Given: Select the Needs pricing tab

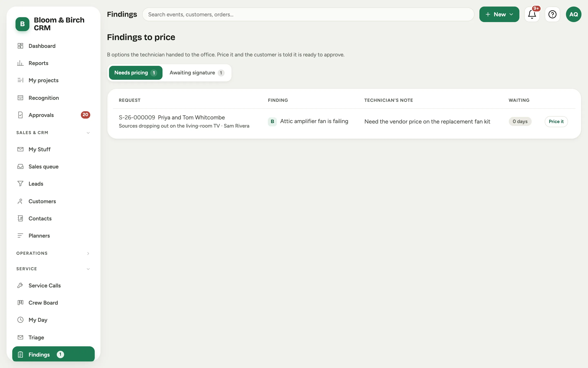Looking at the screenshot, I should 136,73.
